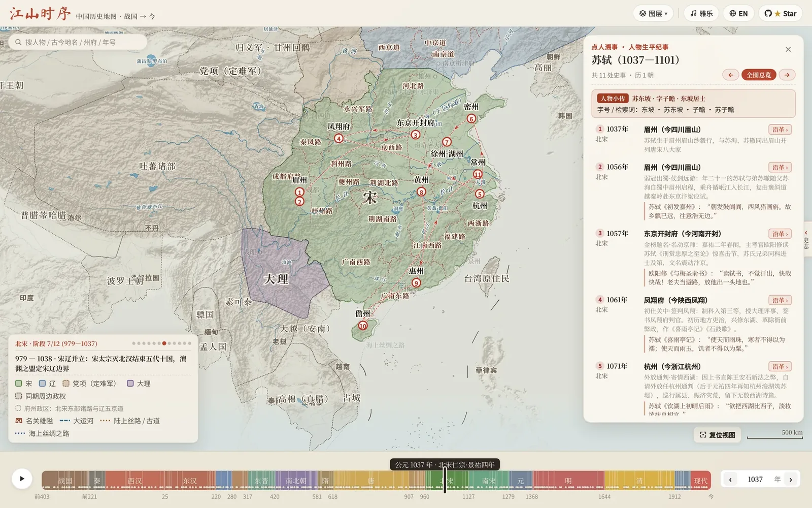Select the 全图总览 overview button
This screenshot has height=508, width=812.
[759, 75]
